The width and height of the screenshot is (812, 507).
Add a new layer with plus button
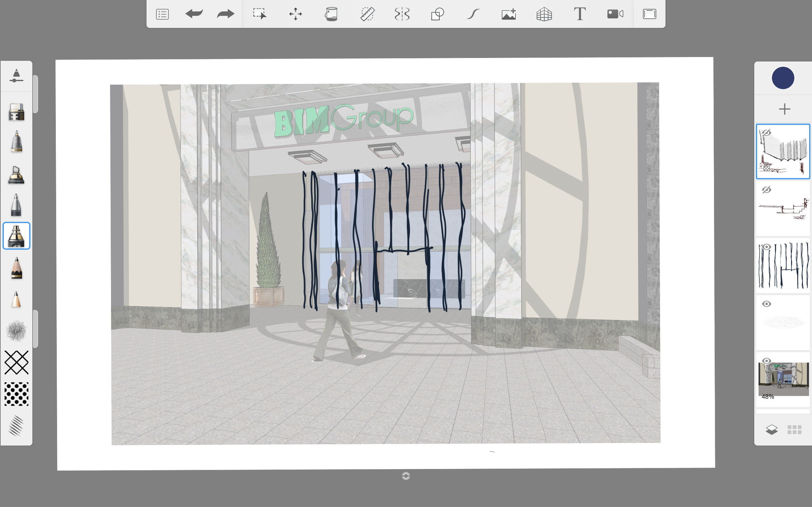point(784,109)
